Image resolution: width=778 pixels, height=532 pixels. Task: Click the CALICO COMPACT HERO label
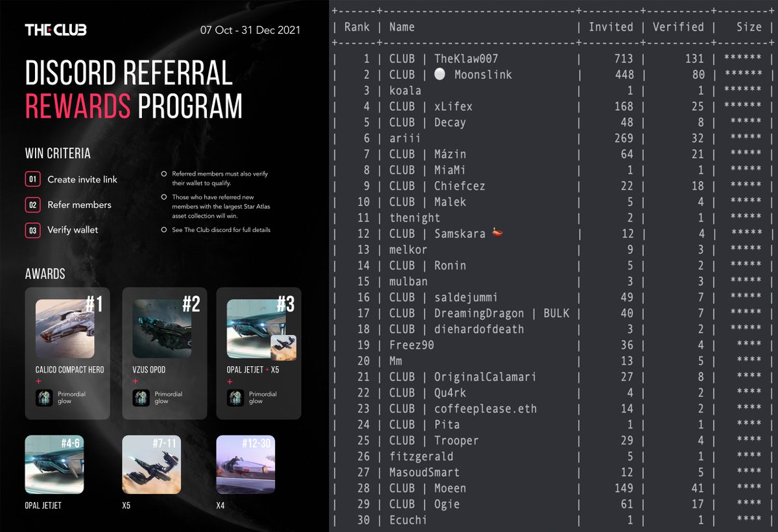pyautogui.click(x=69, y=370)
